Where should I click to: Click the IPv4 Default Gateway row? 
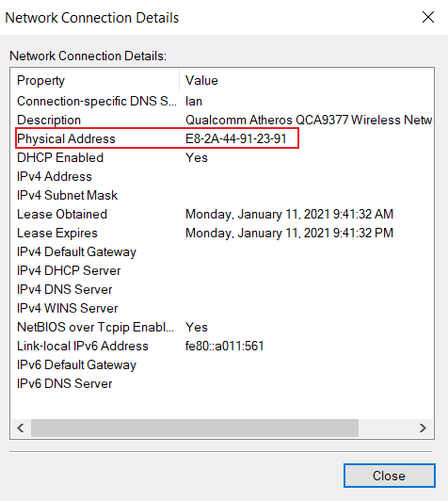coord(222,251)
